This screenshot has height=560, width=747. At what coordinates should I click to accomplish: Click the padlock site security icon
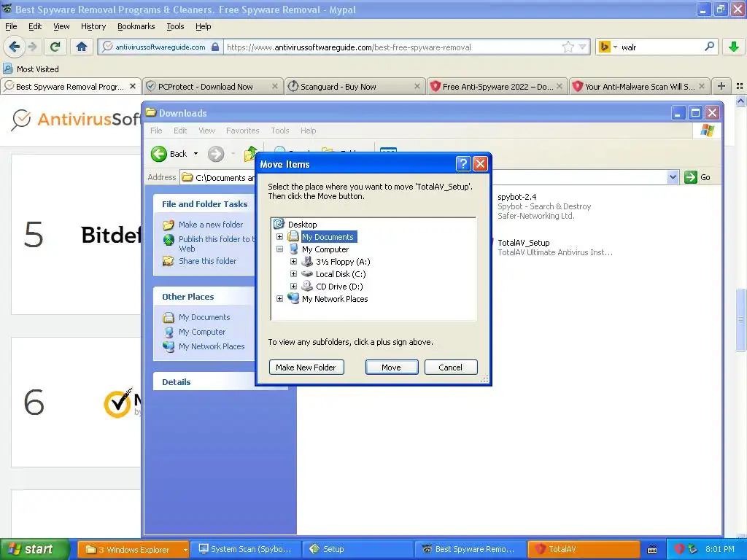215,47
